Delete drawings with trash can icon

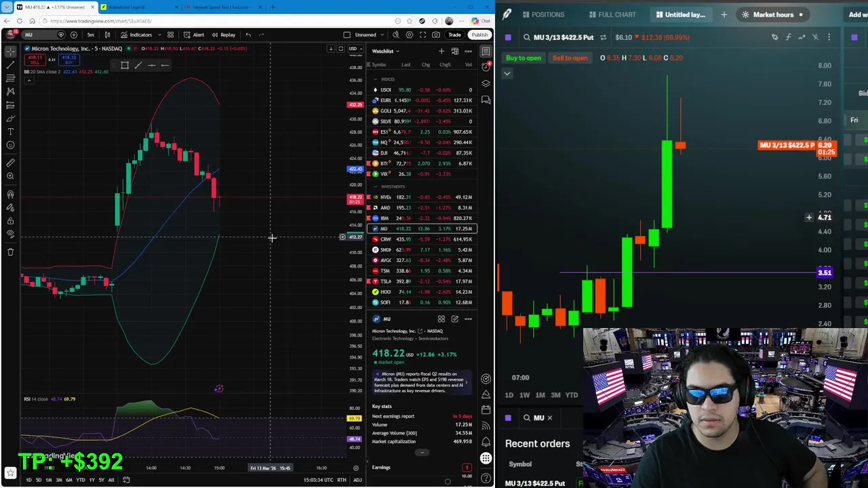10,252
